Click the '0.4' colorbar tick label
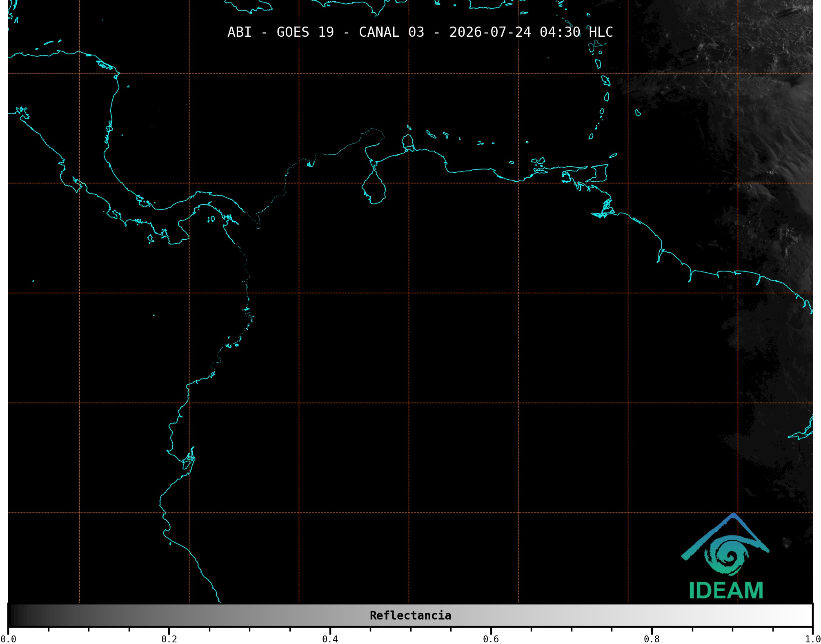Screen dimensions: 821x644 [x=330, y=639]
